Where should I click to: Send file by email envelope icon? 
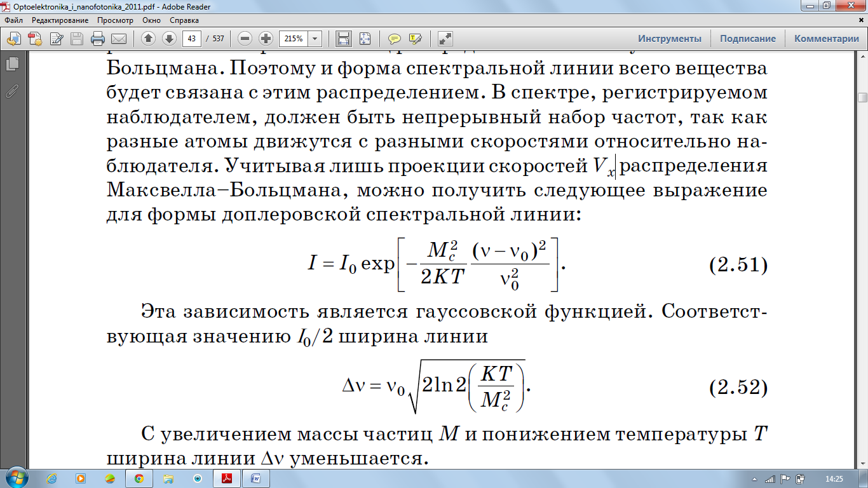119,39
